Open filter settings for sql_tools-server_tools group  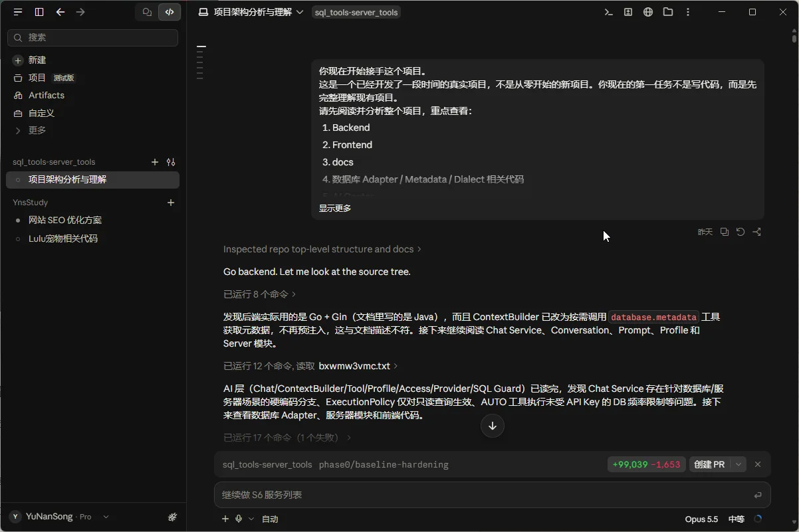tap(171, 162)
